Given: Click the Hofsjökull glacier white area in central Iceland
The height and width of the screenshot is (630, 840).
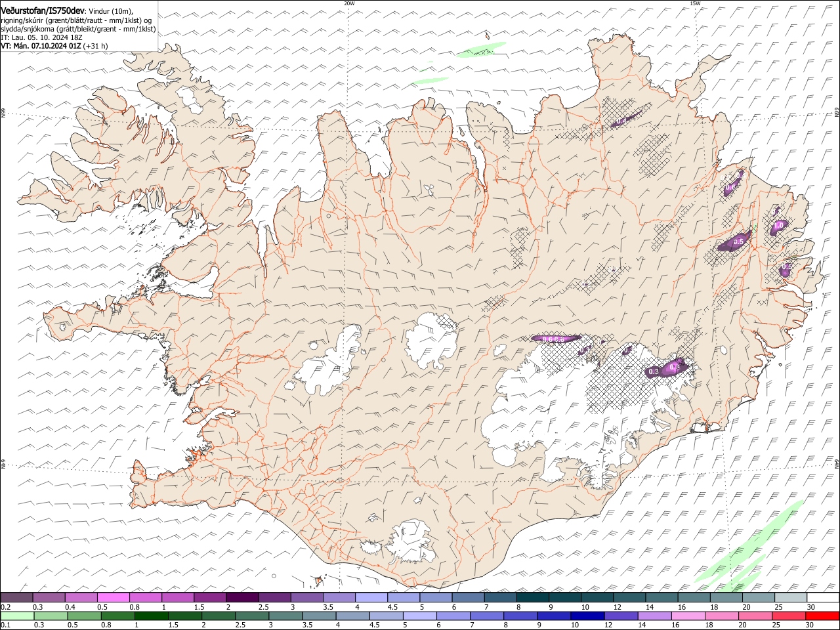Looking at the screenshot, I should tap(431, 341).
